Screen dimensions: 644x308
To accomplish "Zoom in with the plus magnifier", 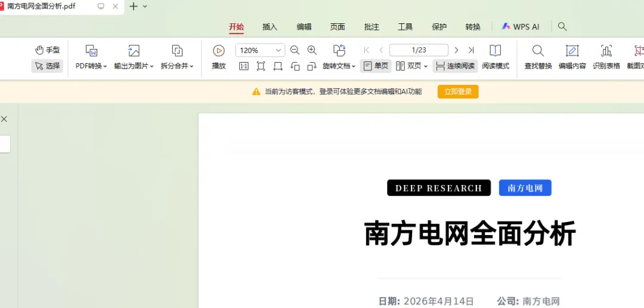I will [x=312, y=50].
